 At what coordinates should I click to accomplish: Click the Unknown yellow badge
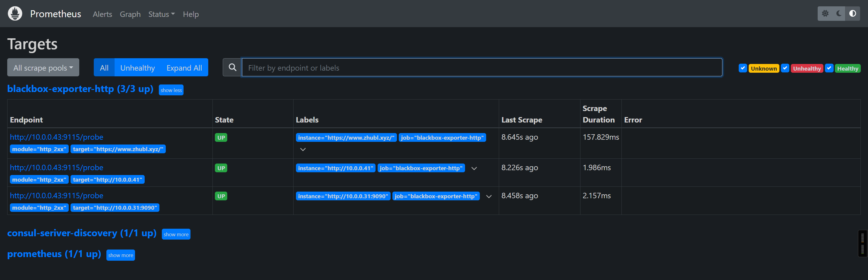pyautogui.click(x=764, y=68)
